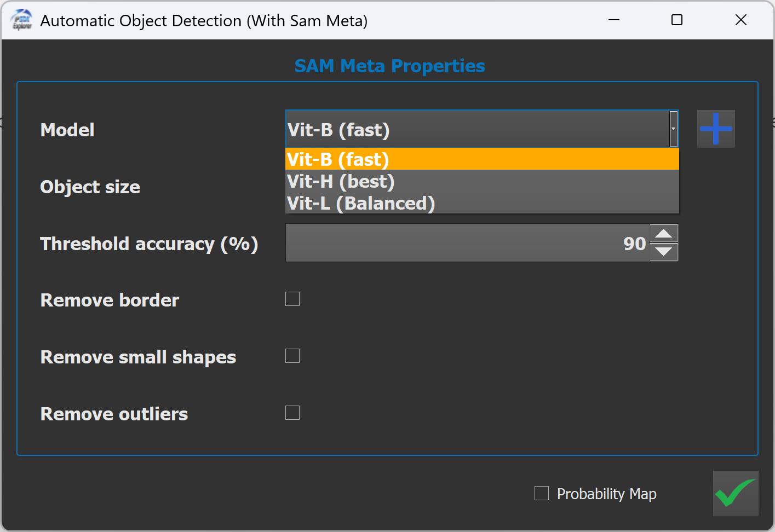Enable the Remove border checkbox
The image size is (775, 532).
292,299
